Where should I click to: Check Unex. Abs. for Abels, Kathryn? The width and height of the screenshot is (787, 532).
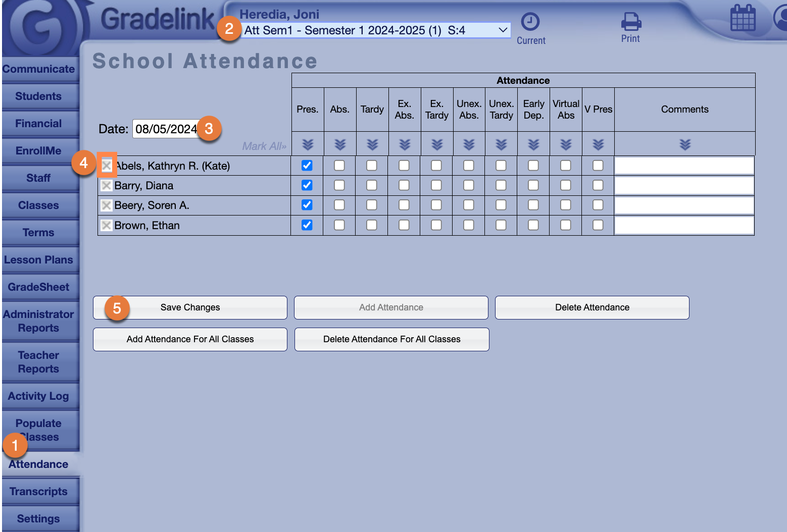click(x=468, y=165)
